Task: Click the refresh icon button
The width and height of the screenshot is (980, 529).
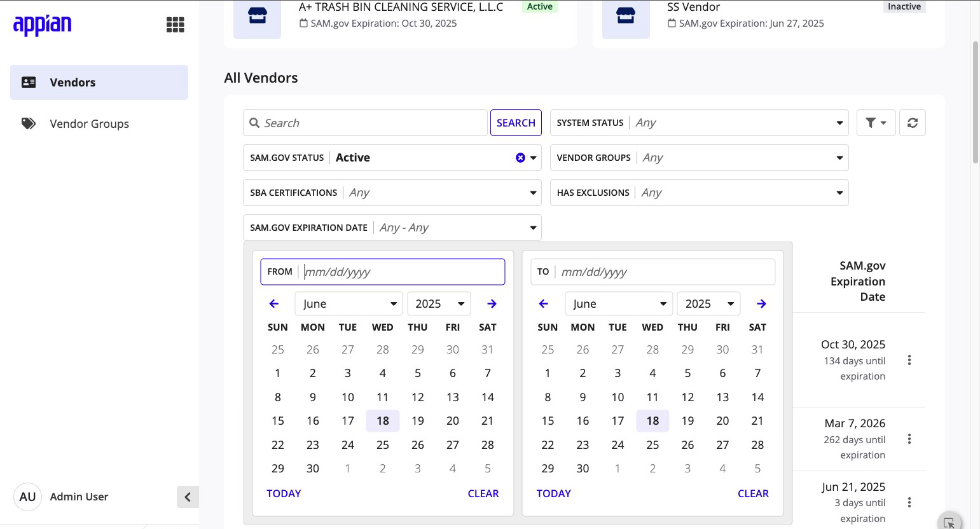Action: pos(912,123)
